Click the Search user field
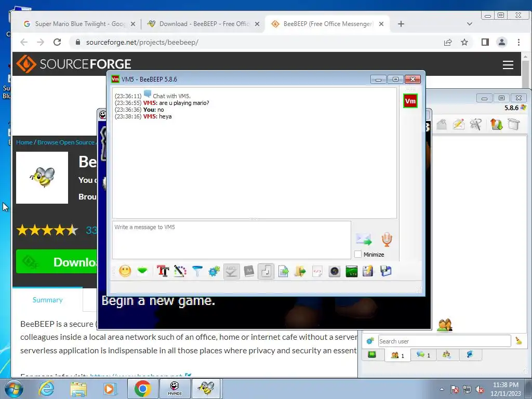 click(x=445, y=341)
